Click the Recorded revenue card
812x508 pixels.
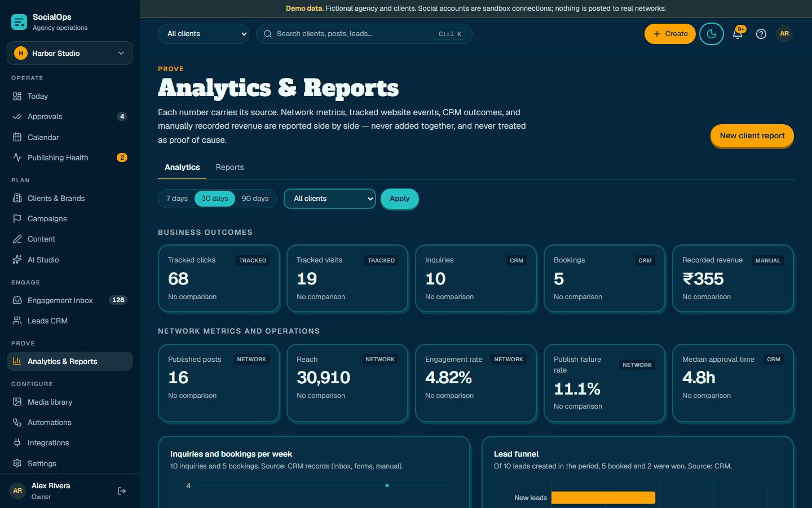733,278
